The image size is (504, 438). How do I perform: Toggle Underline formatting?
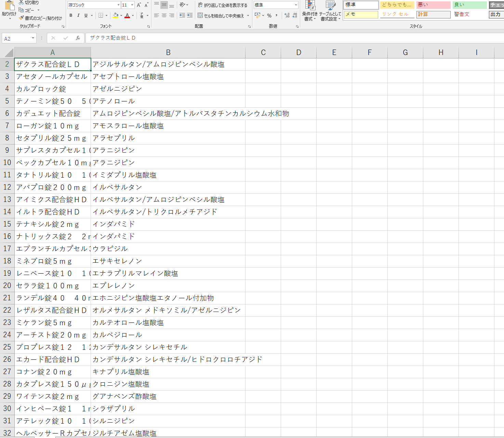tap(86, 15)
